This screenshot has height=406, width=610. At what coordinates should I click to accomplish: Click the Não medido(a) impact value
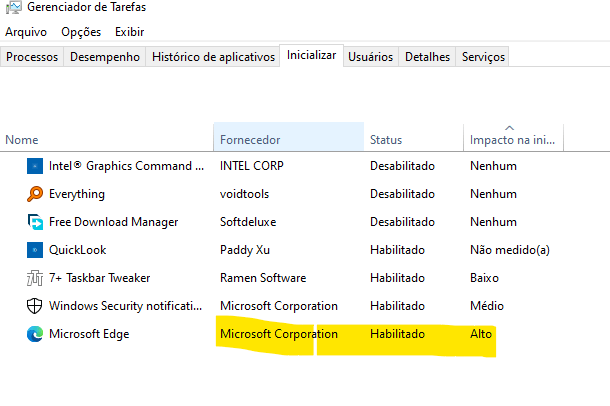510,250
